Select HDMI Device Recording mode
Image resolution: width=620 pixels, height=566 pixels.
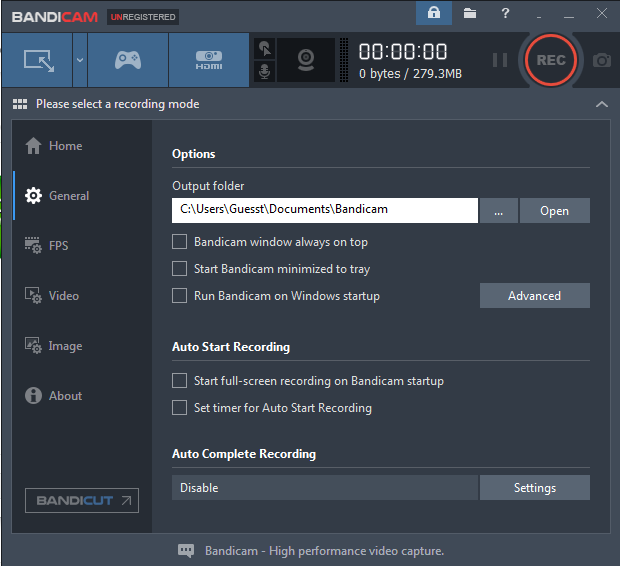(209, 60)
